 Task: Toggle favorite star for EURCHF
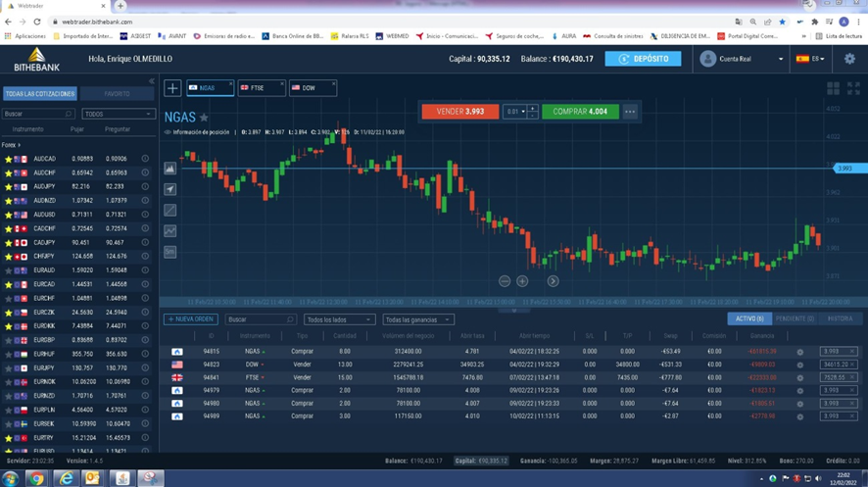[8, 298]
